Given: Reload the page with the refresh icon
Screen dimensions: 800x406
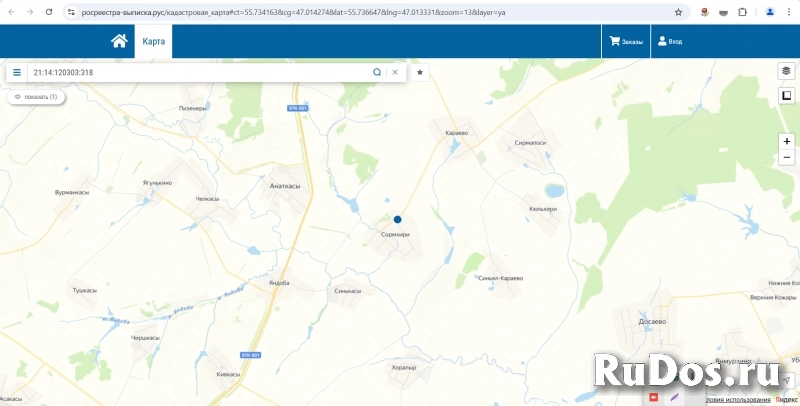Looking at the screenshot, I should pos(49,12).
